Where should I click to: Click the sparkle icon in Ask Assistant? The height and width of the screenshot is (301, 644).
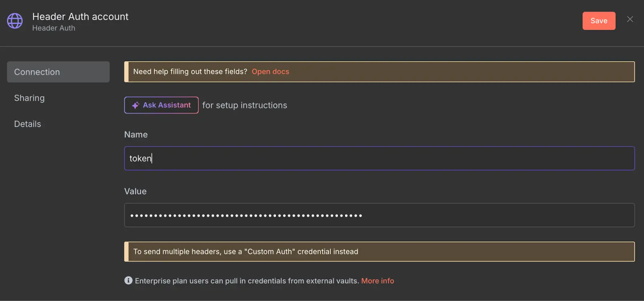(136, 105)
